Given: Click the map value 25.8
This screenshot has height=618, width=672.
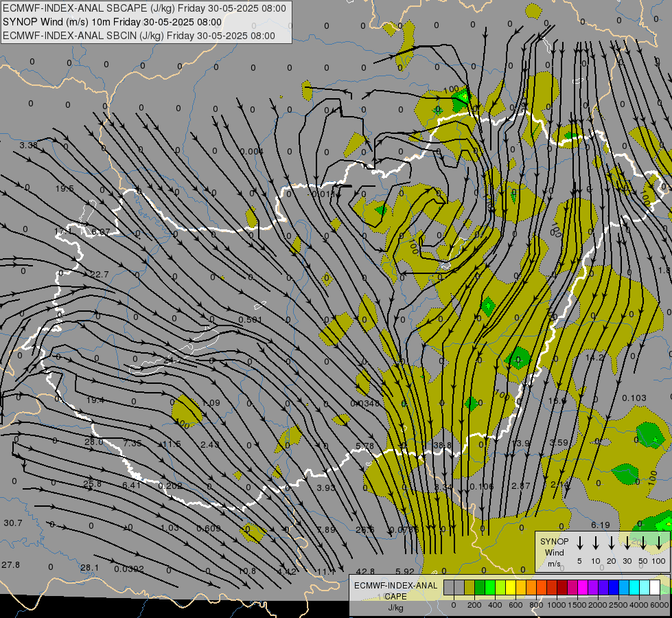Looking at the screenshot, I should (92, 484).
